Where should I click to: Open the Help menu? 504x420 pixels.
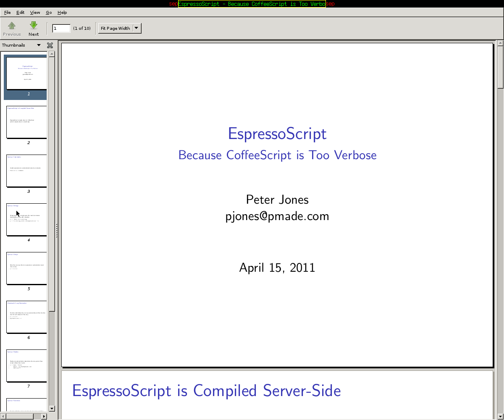pos(62,13)
